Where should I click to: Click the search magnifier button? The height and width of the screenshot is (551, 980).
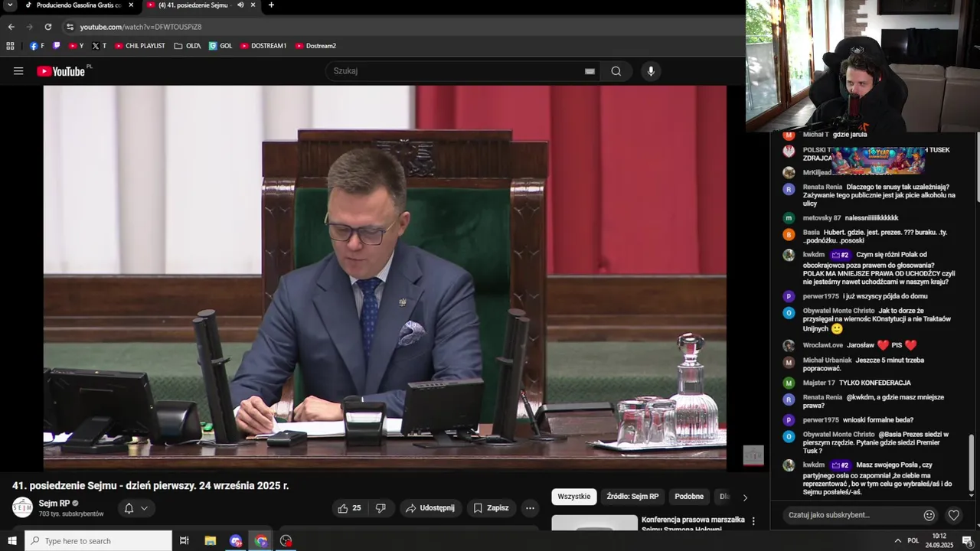[x=616, y=71]
